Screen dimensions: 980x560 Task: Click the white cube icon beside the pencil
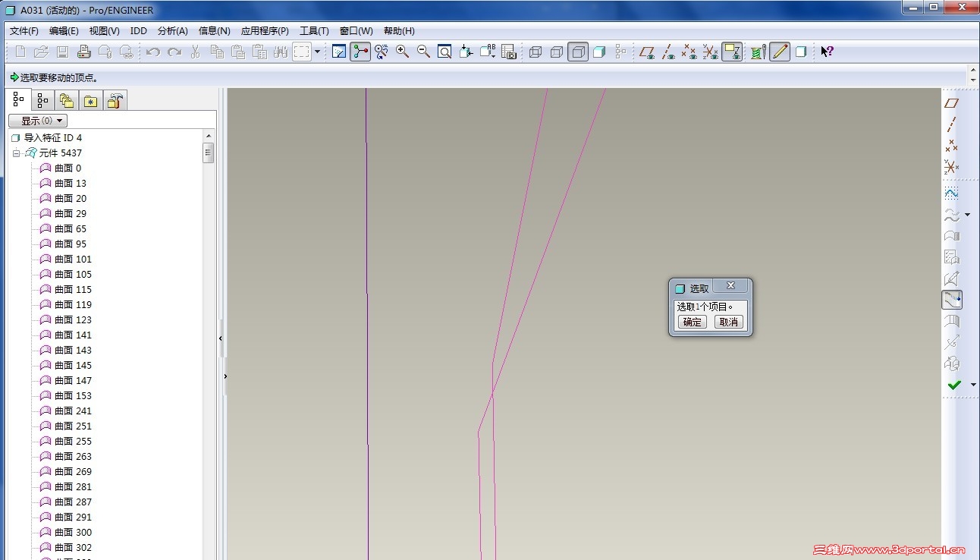pyautogui.click(x=801, y=52)
